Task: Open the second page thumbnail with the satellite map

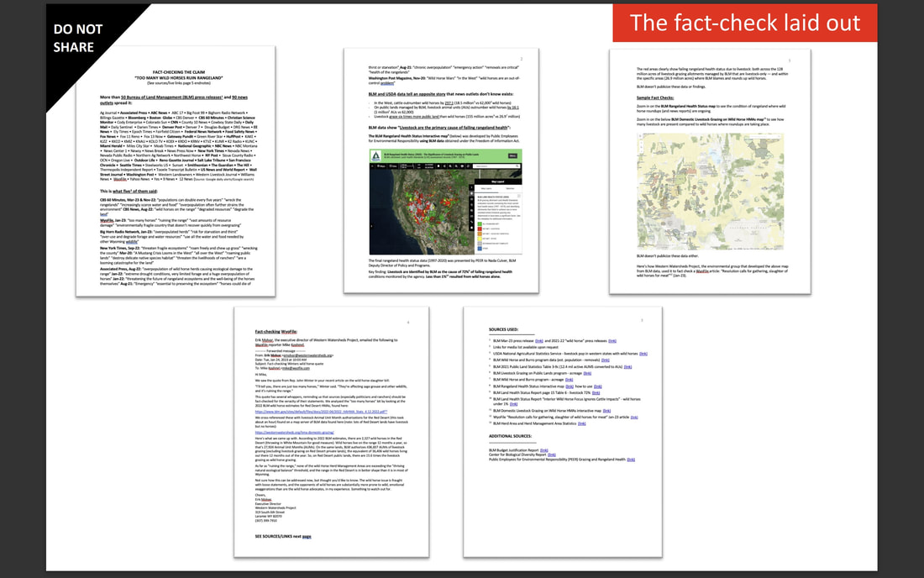Action: pos(441,171)
